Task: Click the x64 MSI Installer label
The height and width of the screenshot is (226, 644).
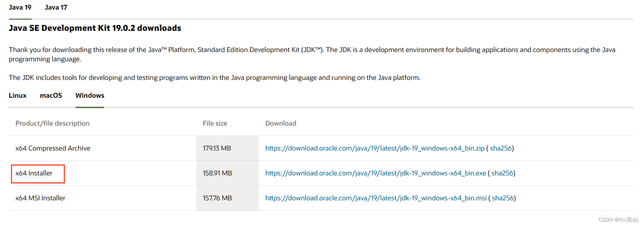Action: tap(40, 198)
